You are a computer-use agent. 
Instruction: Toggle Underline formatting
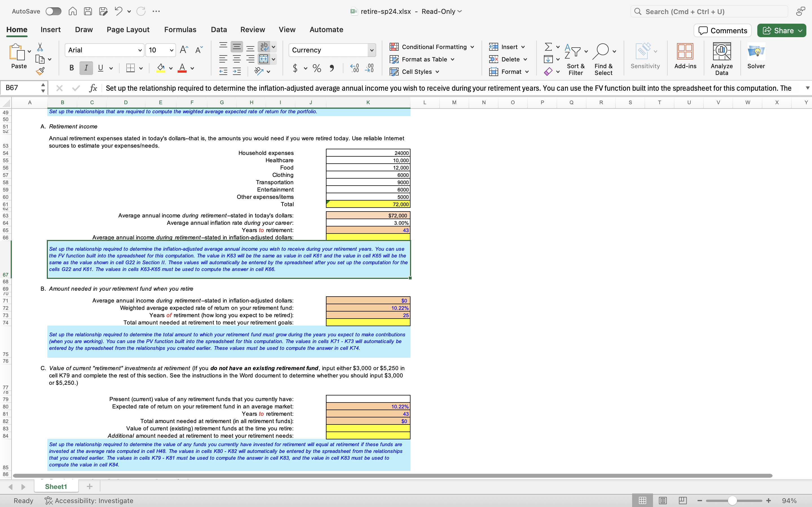tap(101, 68)
